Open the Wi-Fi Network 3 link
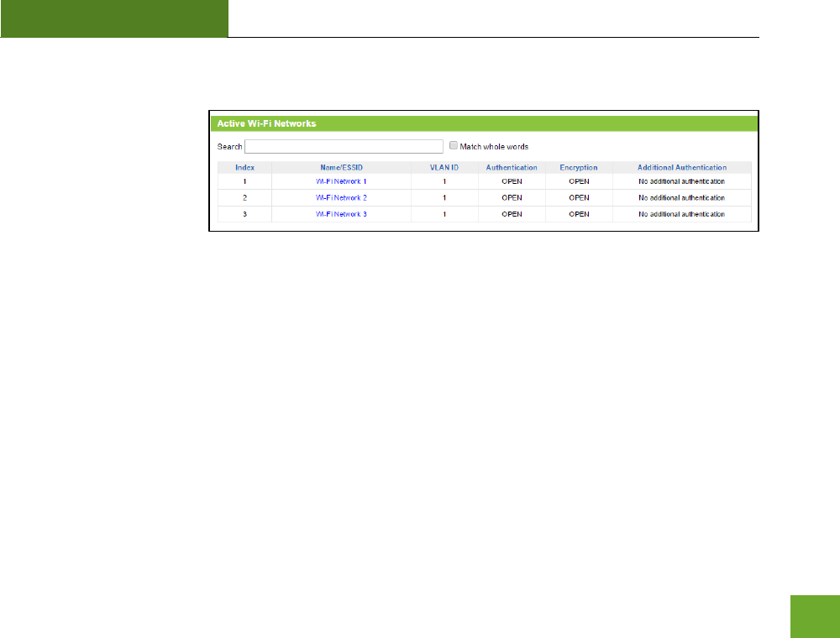This screenshot has height=638, width=840. coord(341,214)
